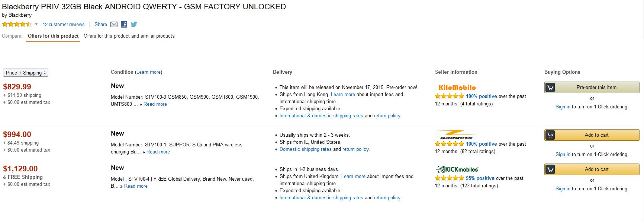View KICKmobiles 95% positive rating

(480, 178)
